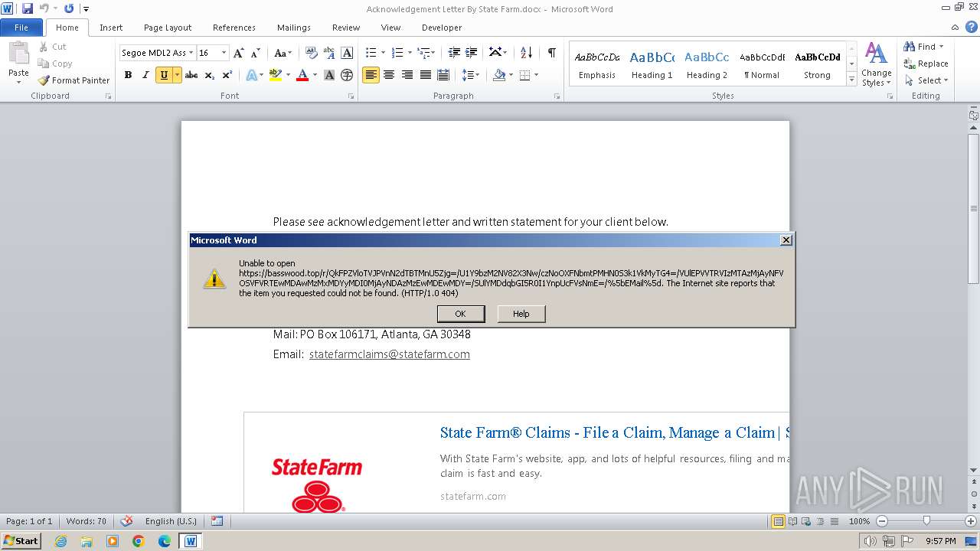Switch to the References tab
The height and width of the screenshot is (551, 980).
point(234,28)
